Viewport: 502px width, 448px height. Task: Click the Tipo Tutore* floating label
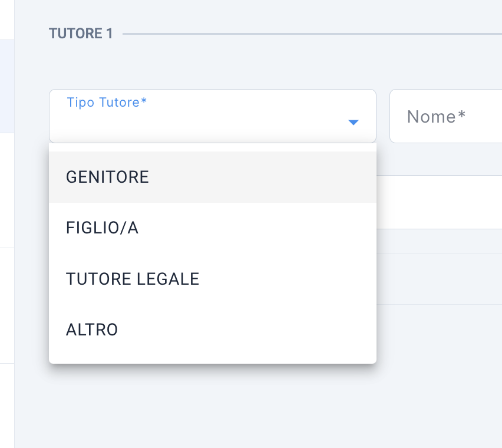[107, 103]
